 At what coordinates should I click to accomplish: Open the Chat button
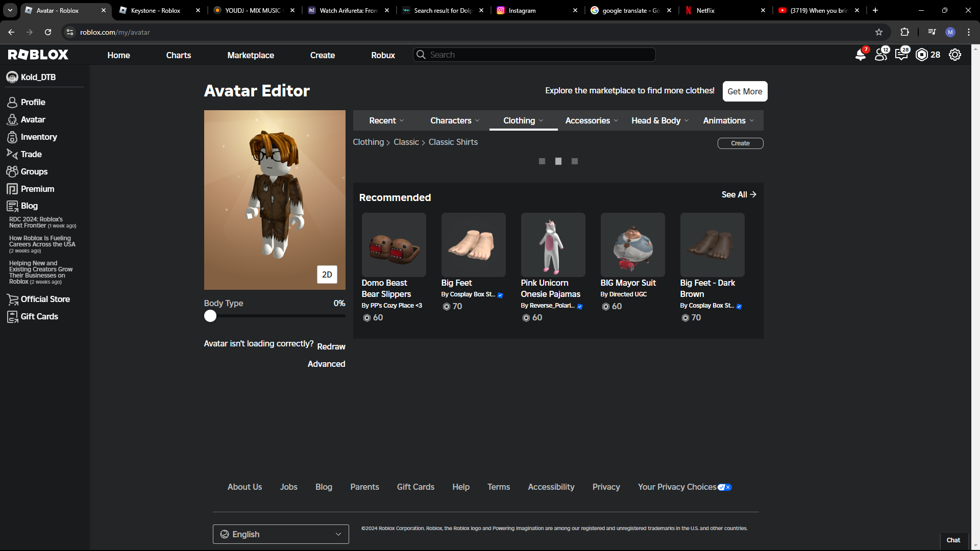953,540
